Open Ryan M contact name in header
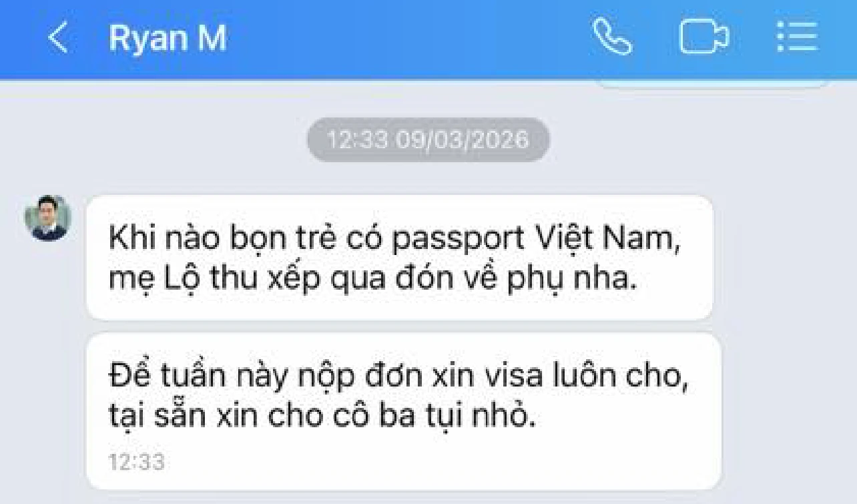The width and height of the screenshot is (857, 504). pos(168,39)
